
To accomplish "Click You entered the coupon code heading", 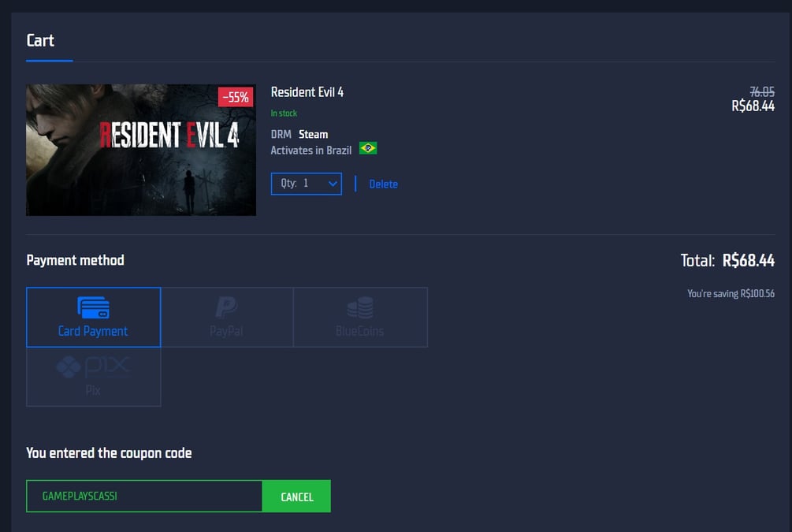I will [x=109, y=453].
